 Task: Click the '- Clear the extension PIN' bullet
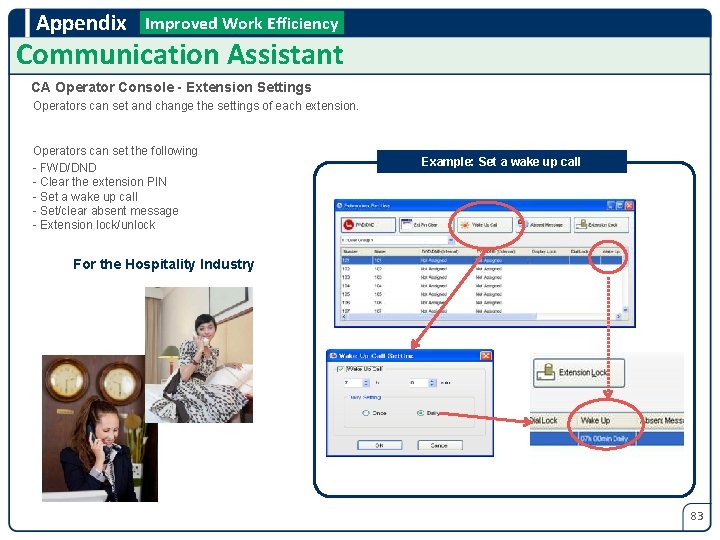pyautogui.click(x=100, y=182)
